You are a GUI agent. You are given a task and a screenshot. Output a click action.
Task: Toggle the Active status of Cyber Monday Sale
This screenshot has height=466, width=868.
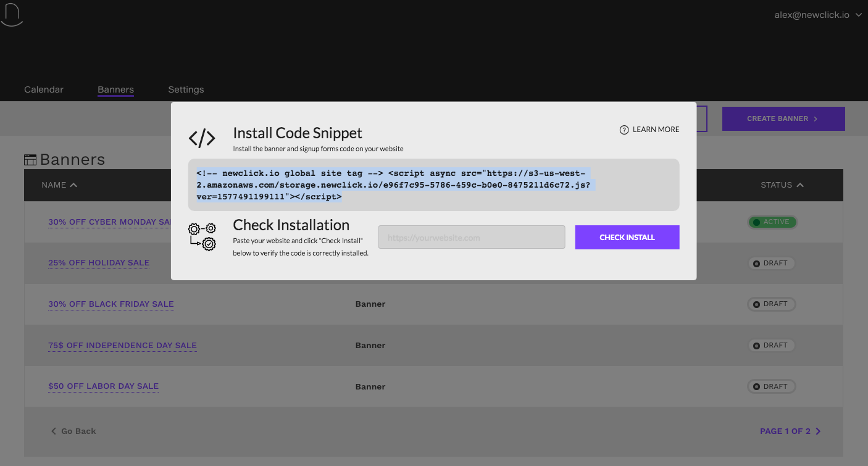772,222
